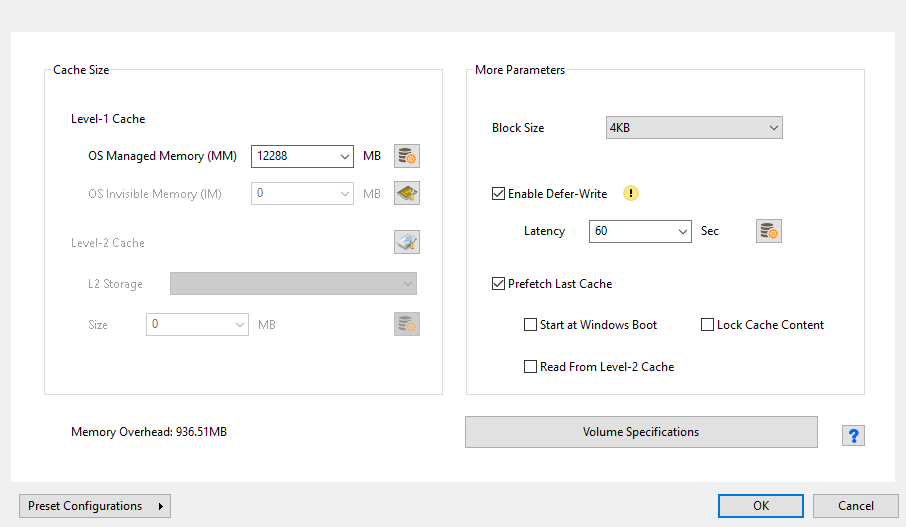Image resolution: width=906 pixels, height=527 pixels.
Task: Confirm settings with the OK button
Action: click(761, 506)
